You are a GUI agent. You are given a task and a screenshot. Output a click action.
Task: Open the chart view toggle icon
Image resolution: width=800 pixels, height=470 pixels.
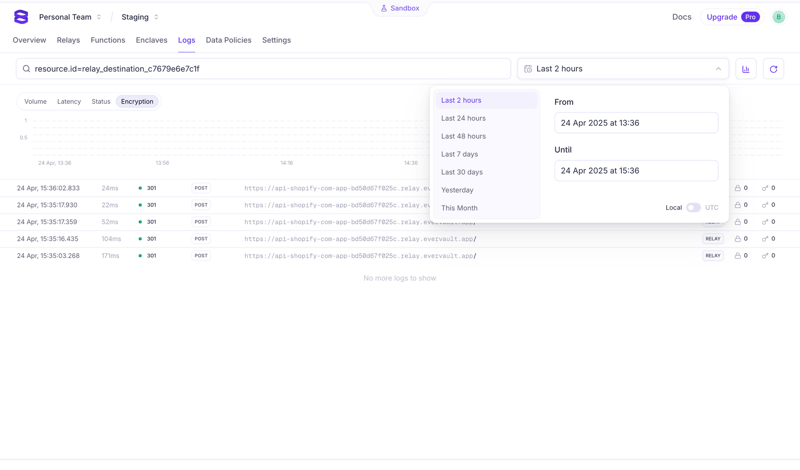745,69
